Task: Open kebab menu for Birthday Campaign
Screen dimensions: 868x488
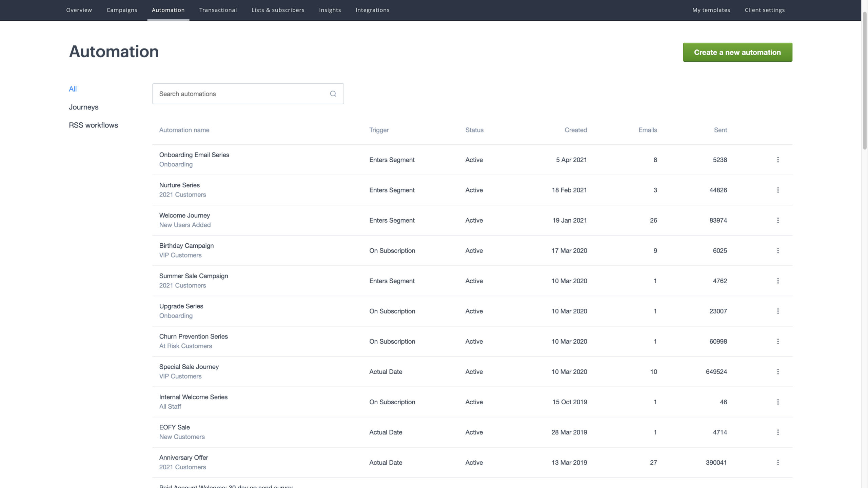Action: point(778,250)
